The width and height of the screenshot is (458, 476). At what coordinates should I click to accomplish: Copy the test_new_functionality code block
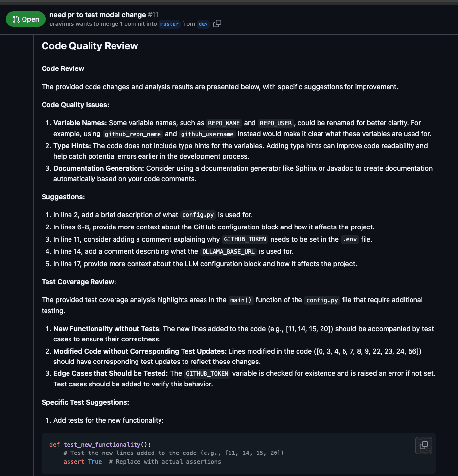(424, 445)
